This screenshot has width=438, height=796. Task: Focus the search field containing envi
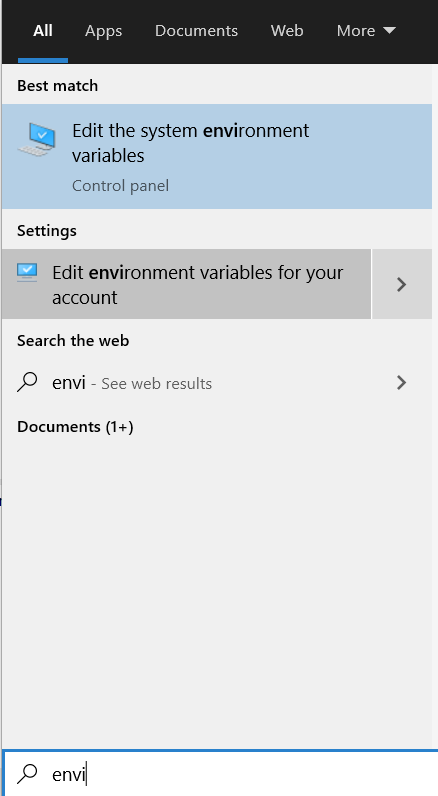pyautogui.click(x=221, y=773)
